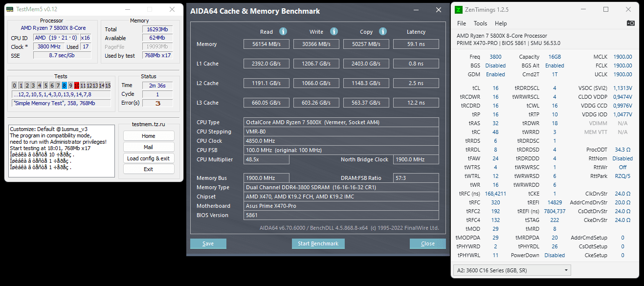Click the Memory Type field DDR4-3800 SDRAM
This screenshot has width=644, height=286.
(x=341, y=187)
